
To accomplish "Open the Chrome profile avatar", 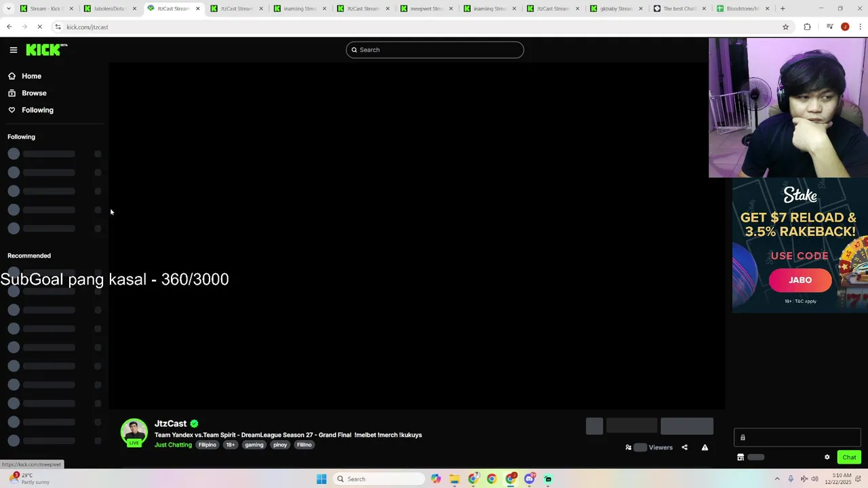I will coord(845,27).
